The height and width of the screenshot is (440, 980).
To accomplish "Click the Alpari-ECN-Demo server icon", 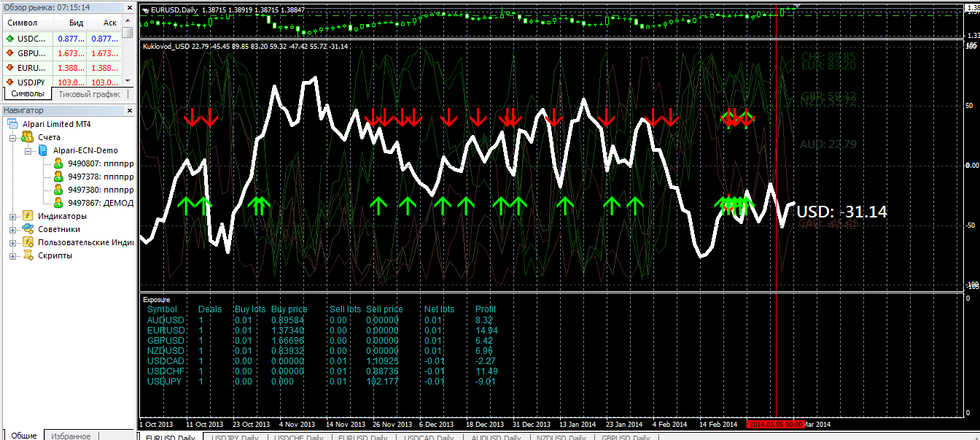I will click(43, 150).
